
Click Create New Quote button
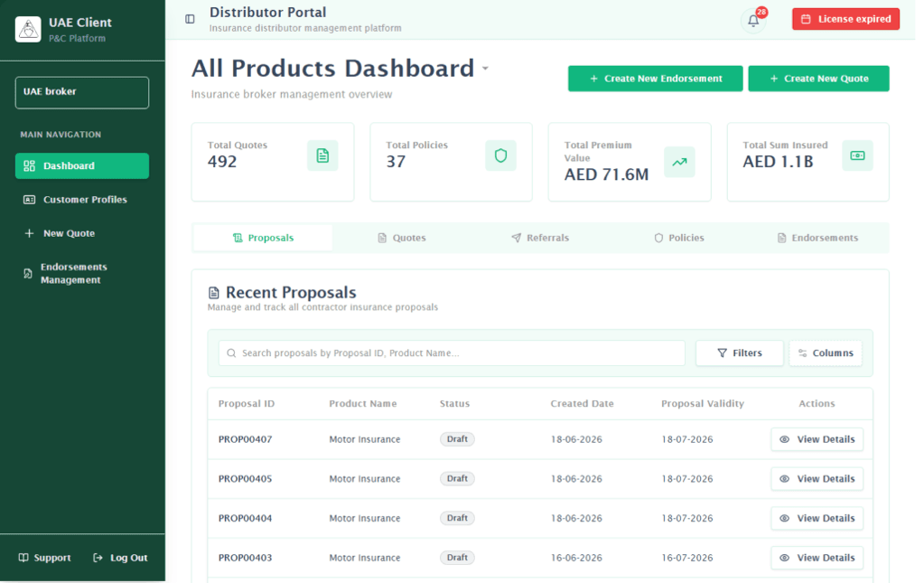[818, 79]
